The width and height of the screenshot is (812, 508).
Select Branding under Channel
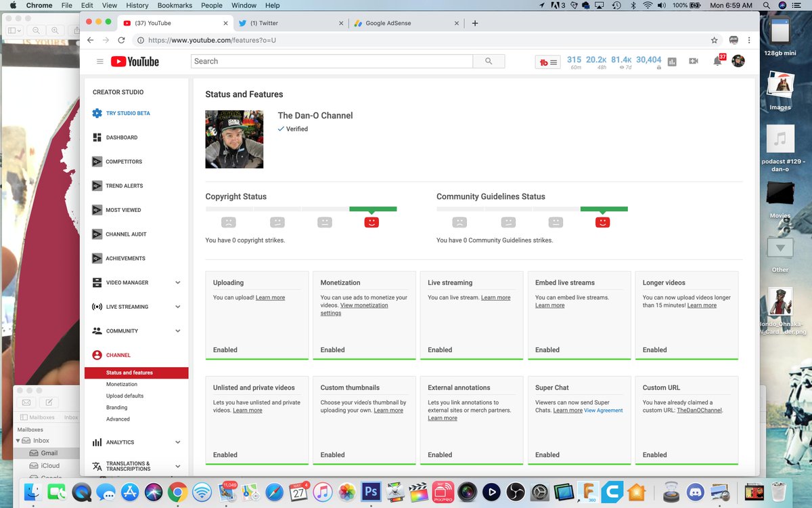(116, 408)
